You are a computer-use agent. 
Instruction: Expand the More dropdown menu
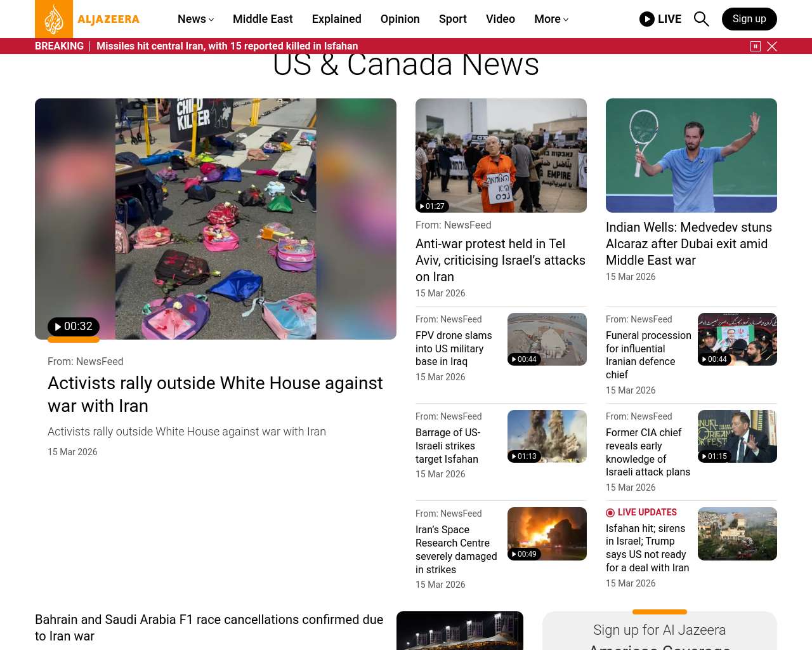pyautogui.click(x=551, y=19)
